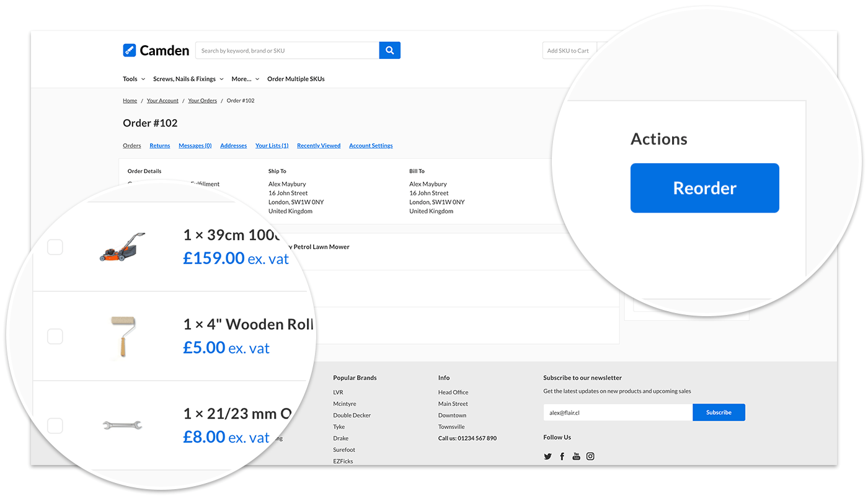
Task: Open the Drake brand link
Action: point(341,438)
